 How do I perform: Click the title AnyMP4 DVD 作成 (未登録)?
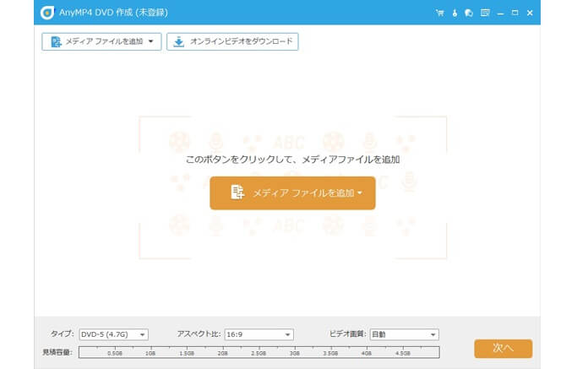[x=113, y=13]
